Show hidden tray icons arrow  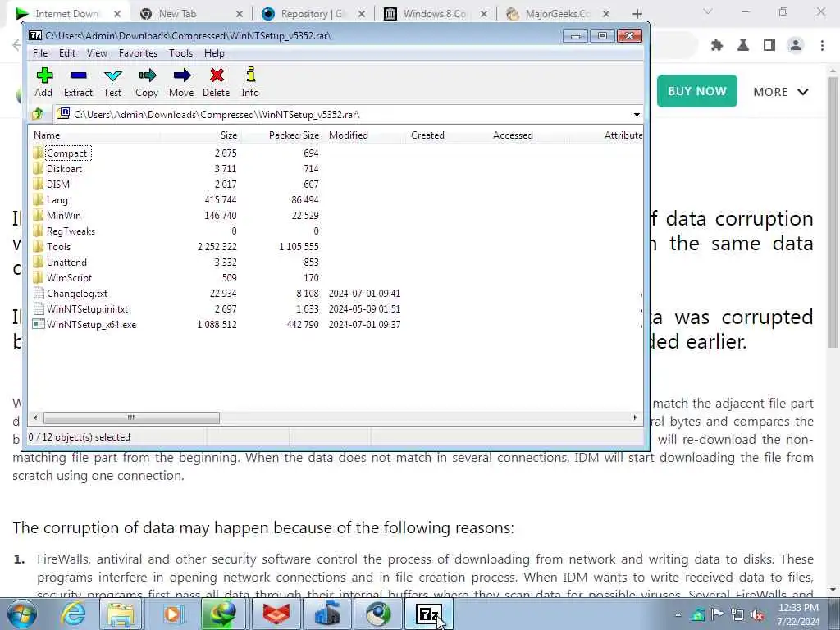pyautogui.click(x=678, y=615)
